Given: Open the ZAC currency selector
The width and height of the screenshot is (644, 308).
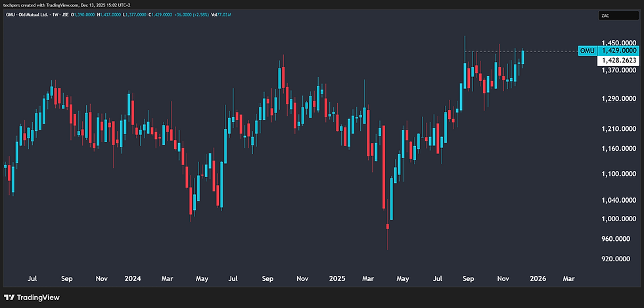Looking at the screenshot, I should pyautogui.click(x=618, y=16).
